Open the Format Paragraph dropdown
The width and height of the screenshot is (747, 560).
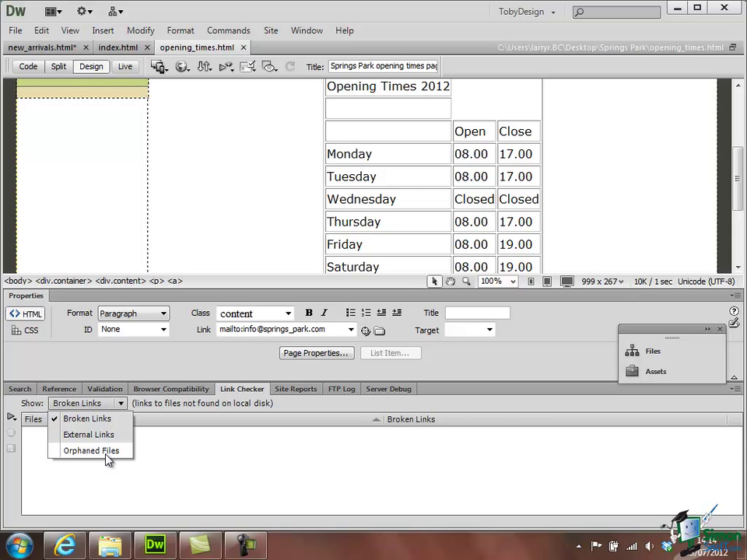pyautogui.click(x=133, y=313)
